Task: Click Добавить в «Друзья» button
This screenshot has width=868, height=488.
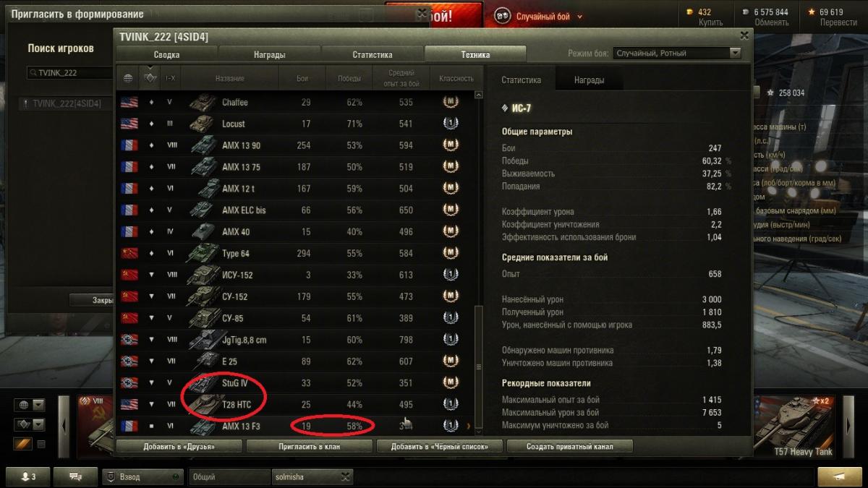Action: (179, 446)
